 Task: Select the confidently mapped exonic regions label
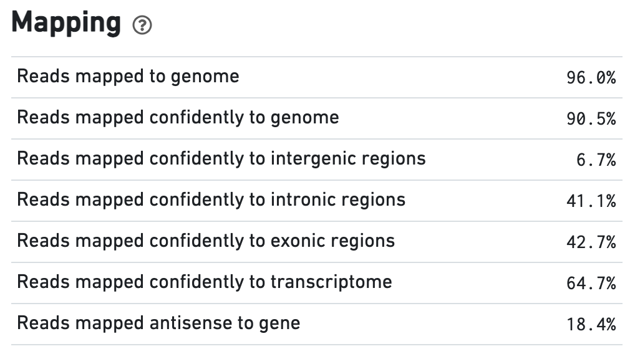[x=206, y=241]
